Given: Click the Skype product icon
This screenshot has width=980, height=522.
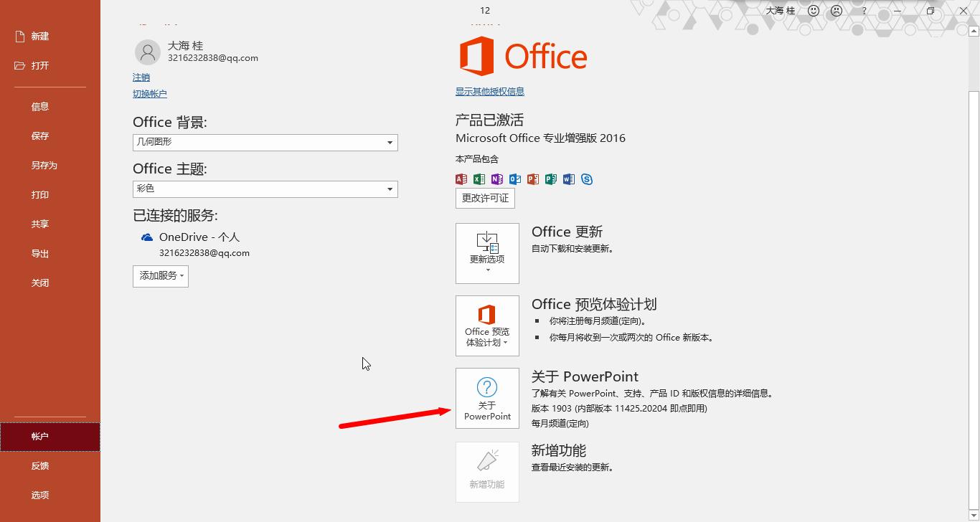Looking at the screenshot, I should [587, 179].
